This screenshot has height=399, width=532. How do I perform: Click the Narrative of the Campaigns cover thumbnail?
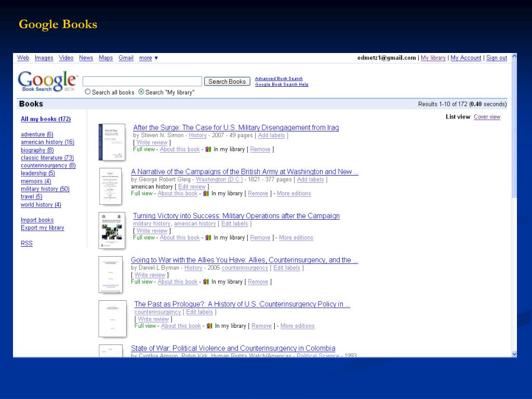tap(111, 187)
